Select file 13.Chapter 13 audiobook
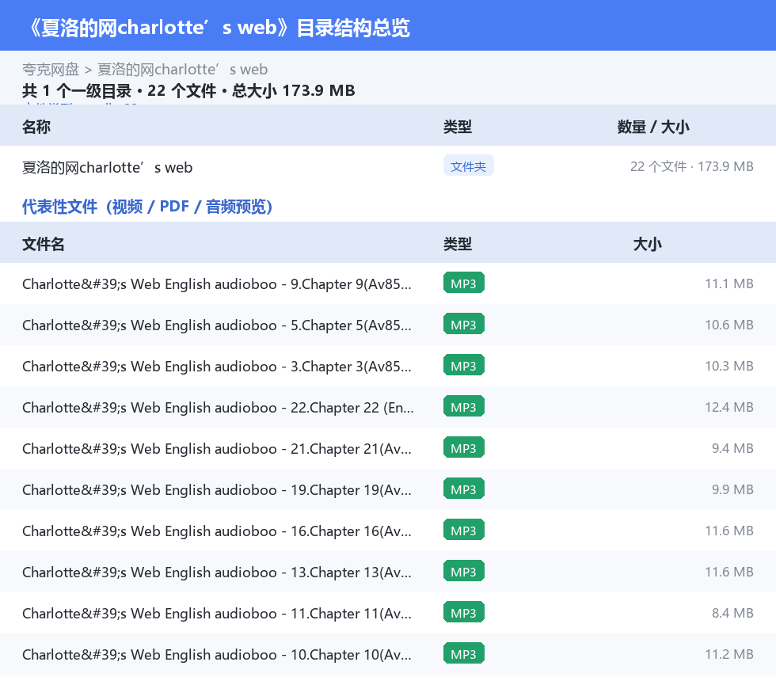 pyautogui.click(x=217, y=572)
